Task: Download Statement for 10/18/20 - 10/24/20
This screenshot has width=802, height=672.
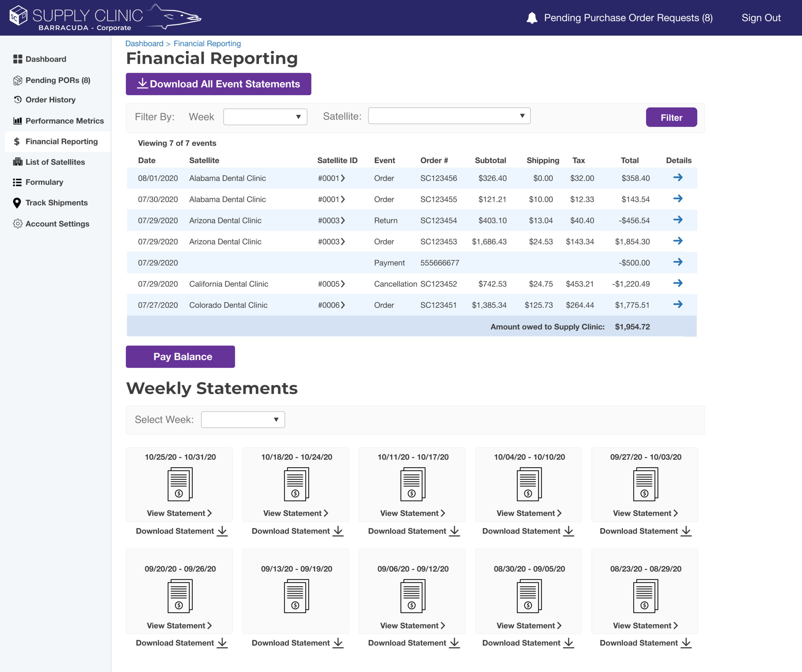Action: click(x=297, y=531)
